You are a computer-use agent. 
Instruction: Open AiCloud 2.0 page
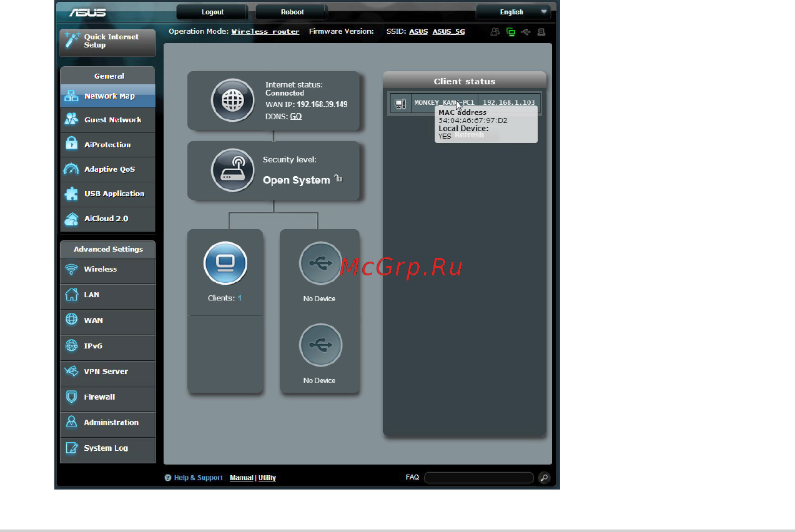(x=107, y=219)
